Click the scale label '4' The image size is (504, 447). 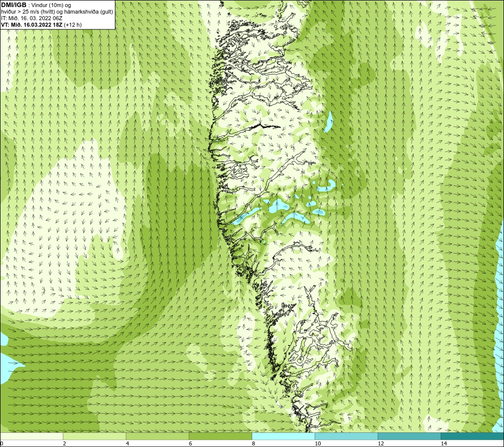(128, 443)
